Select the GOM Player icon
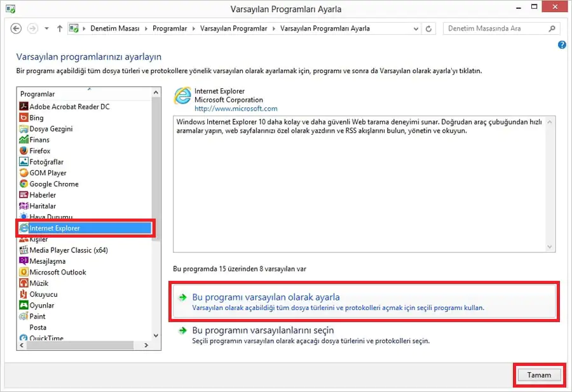This screenshot has height=392, width=572. [24, 173]
